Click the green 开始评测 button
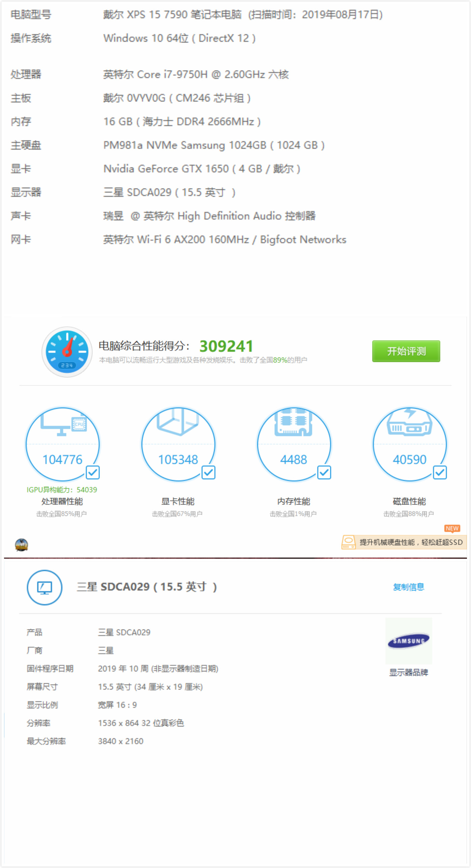The height and width of the screenshot is (868, 471). coord(406,351)
